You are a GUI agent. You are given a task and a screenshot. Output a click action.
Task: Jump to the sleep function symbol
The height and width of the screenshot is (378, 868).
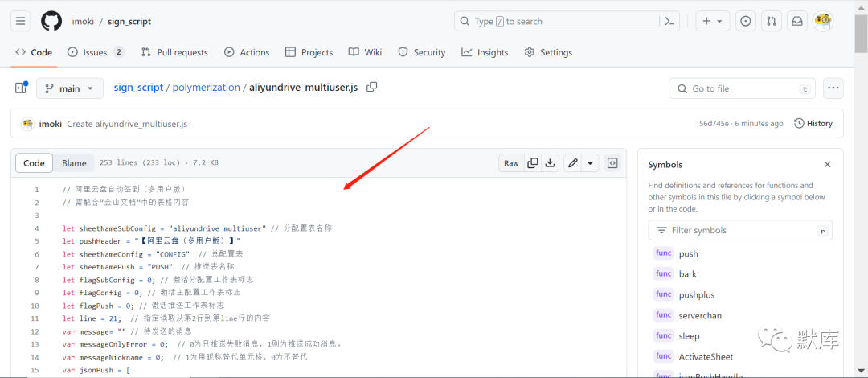690,336
